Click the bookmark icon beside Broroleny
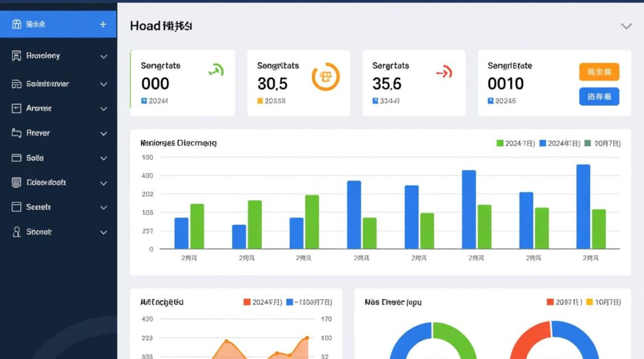644x359 pixels. 16,56
